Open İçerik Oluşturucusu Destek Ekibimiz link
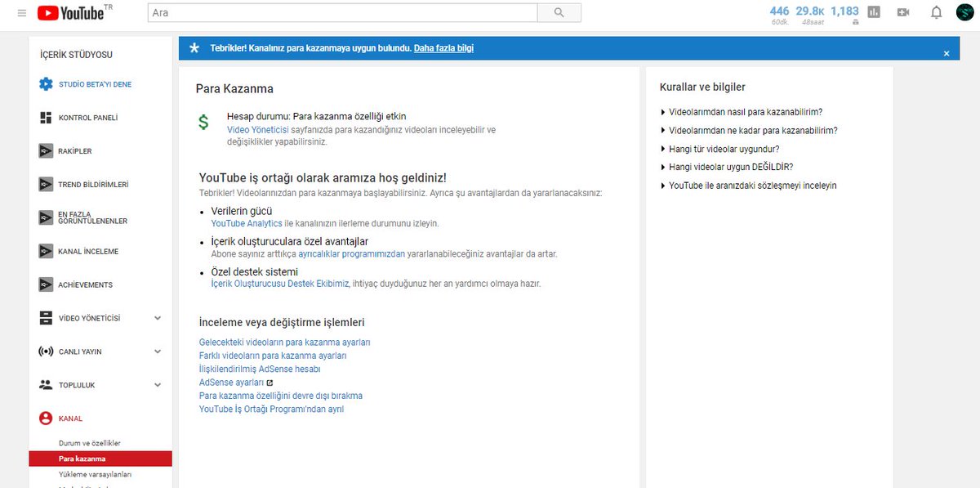The width and height of the screenshot is (980, 488). coord(280,284)
